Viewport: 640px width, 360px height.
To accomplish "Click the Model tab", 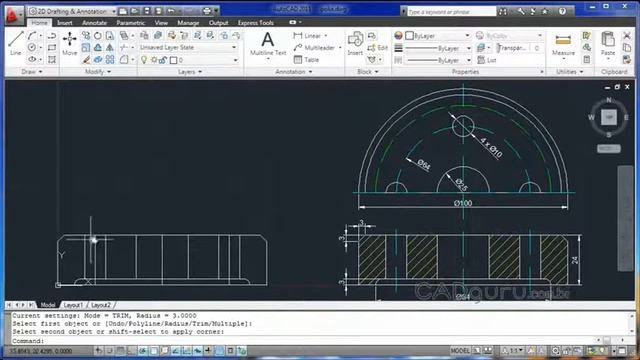I will [48, 305].
